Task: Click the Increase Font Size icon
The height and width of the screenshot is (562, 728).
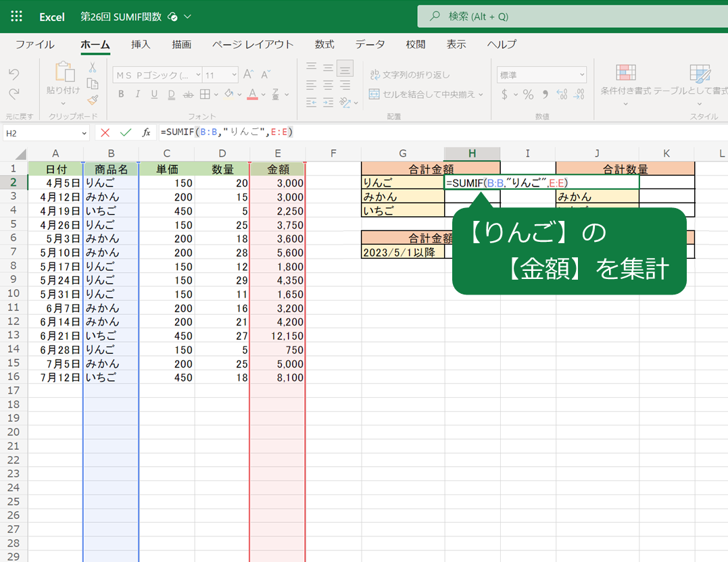Action: tap(248, 75)
